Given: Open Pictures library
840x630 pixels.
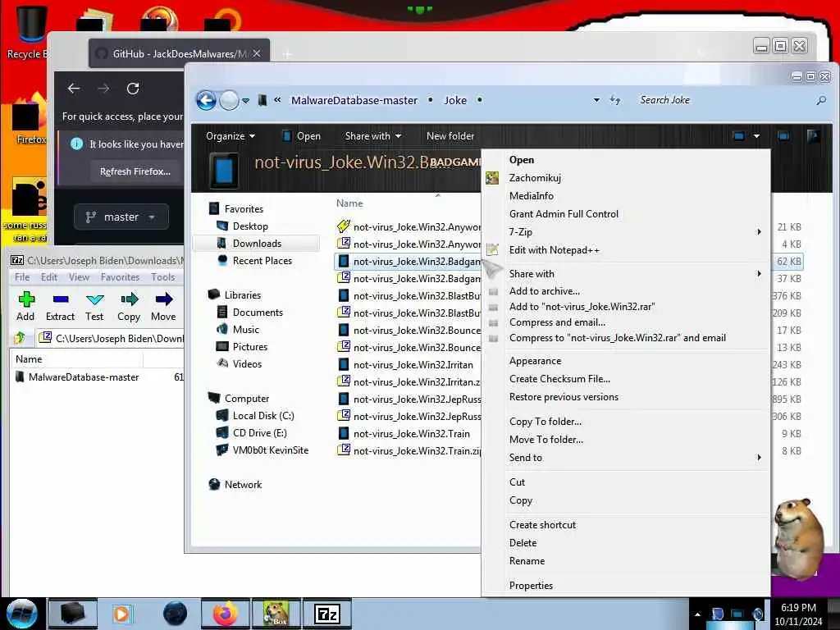Looking at the screenshot, I should [x=249, y=347].
